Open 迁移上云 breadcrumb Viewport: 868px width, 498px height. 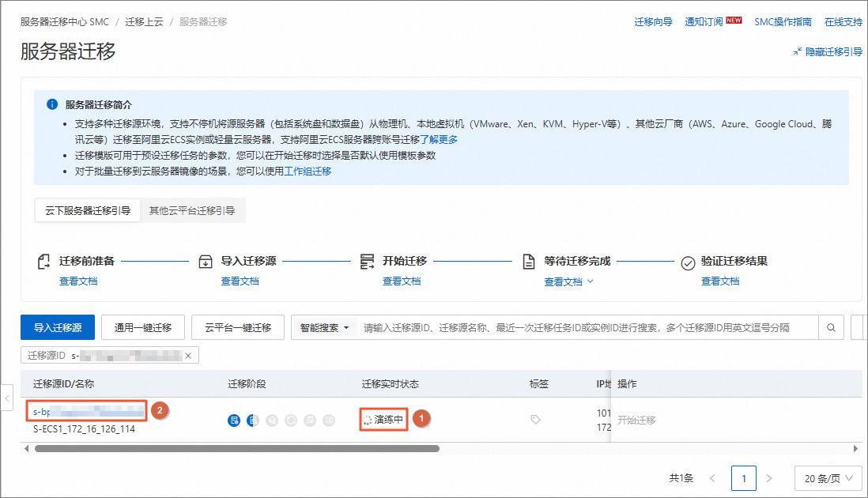pyautogui.click(x=144, y=21)
